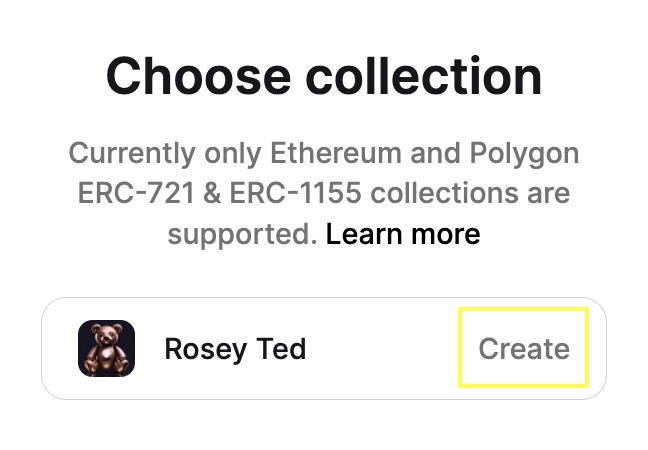The width and height of the screenshot is (648, 450).
Task: Click the Choose collection heading
Action: pos(324,76)
